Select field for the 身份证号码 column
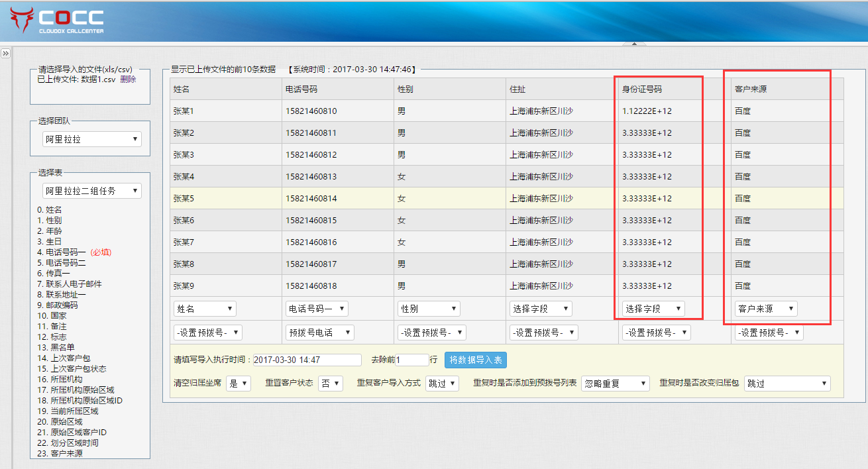 pyautogui.click(x=653, y=309)
